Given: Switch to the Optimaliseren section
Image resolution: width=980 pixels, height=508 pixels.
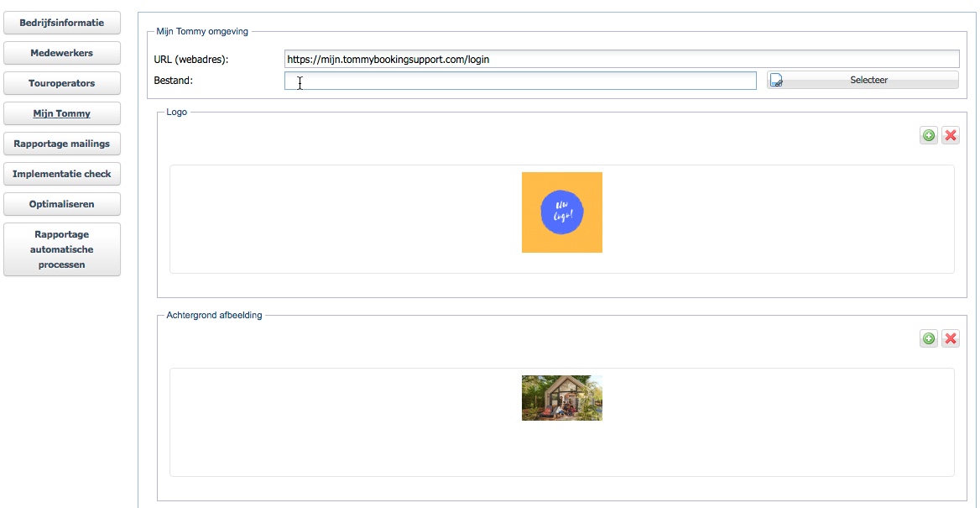Looking at the screenshot, I should click(x=62, y=204).
